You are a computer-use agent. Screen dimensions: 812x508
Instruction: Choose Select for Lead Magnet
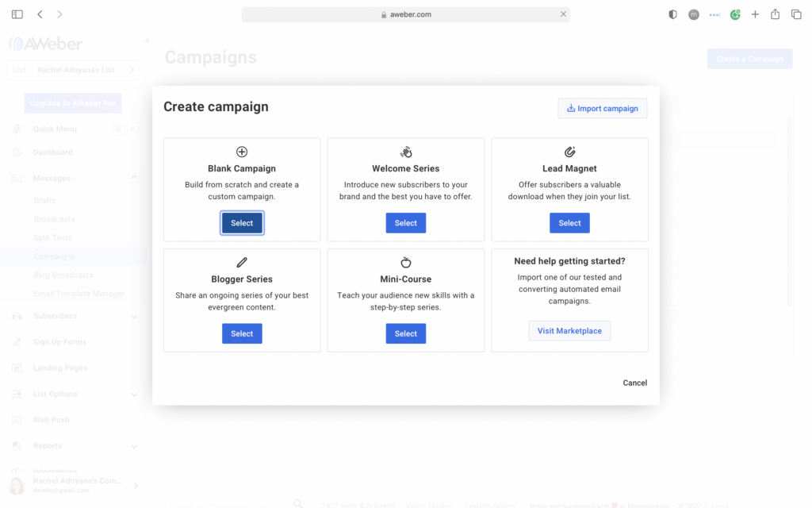tap(569, 223)
